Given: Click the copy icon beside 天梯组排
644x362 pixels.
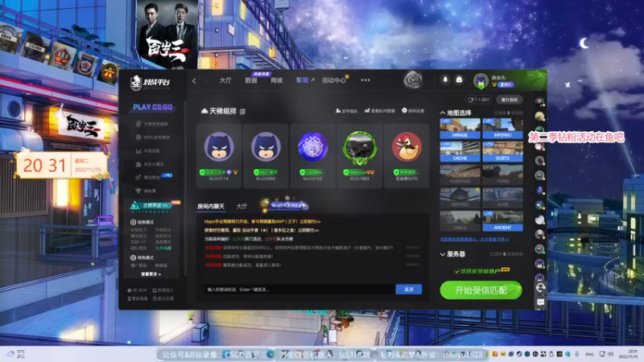Looking at the screenshot, I should 242,112.
